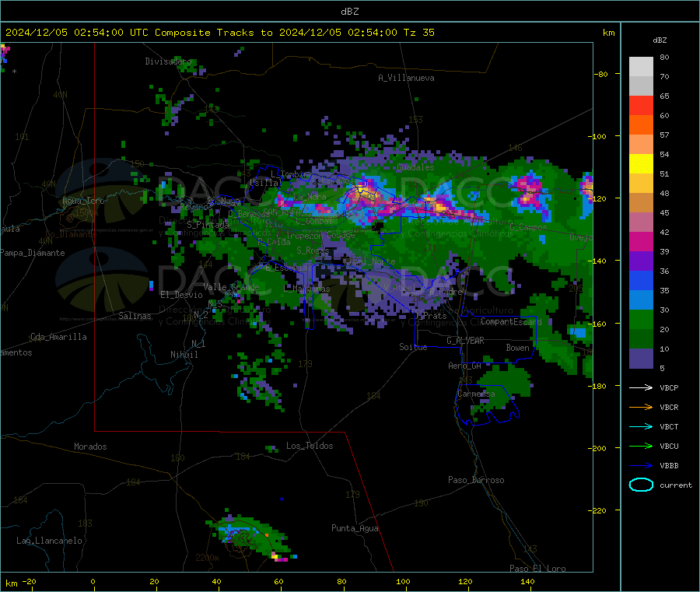Click the 'current' legend label
Viewport: 700px width, 592px height.
676,485
